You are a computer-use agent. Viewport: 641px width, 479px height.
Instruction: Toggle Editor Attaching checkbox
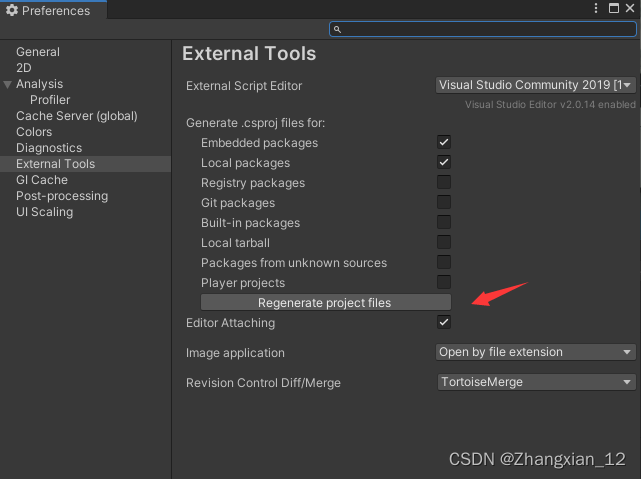coord(444,322)
